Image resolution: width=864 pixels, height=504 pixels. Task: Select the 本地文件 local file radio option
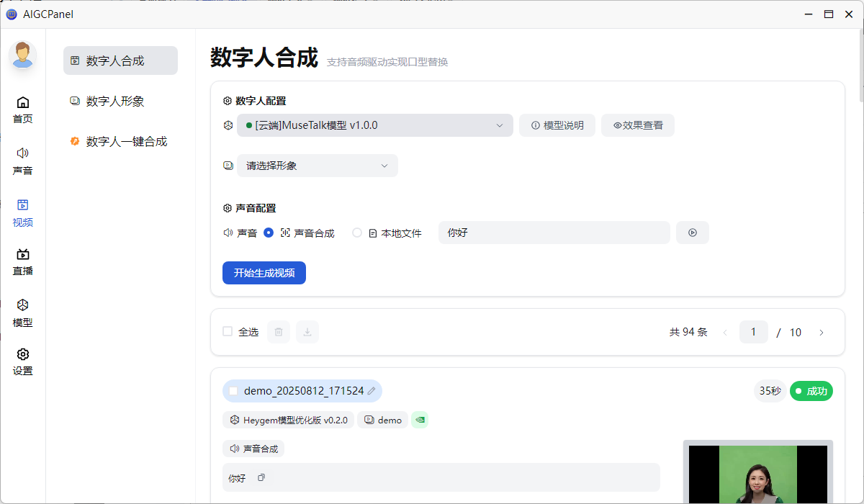coord(357,232)
